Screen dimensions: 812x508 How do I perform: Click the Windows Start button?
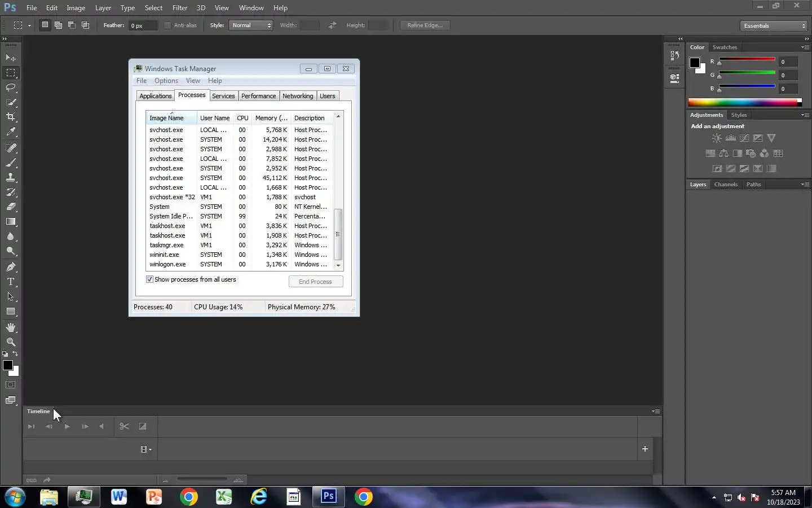tap(15, 497)
